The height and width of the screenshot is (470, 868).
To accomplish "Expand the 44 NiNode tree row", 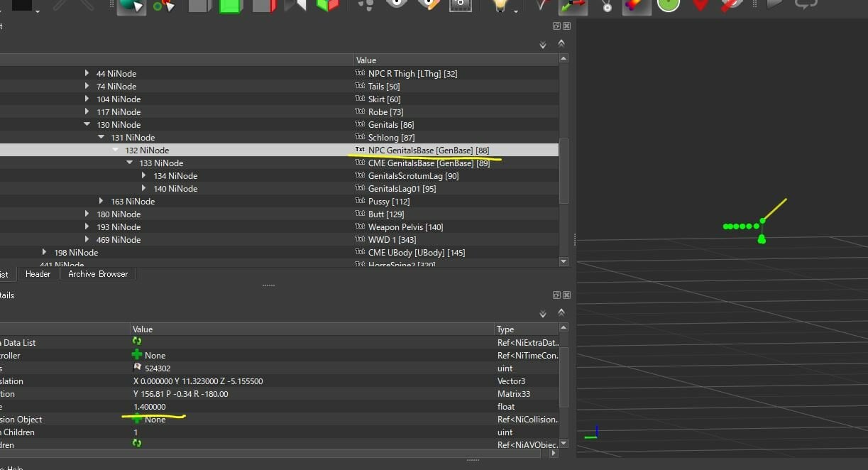I will coord(87,73).
